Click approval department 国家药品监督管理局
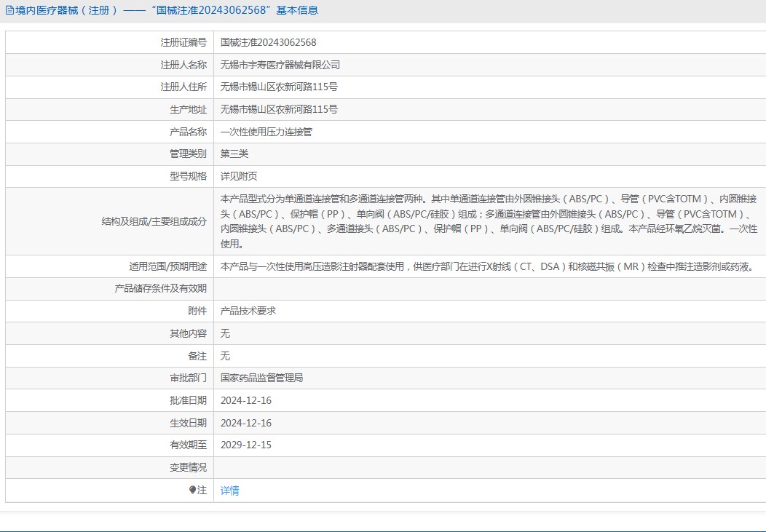The width and height of the screenshot is (766, 532). [x=261, y=378]
